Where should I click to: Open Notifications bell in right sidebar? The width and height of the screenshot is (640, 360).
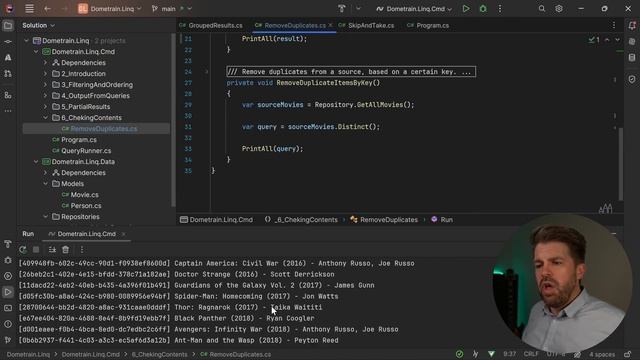(x=632, y=26)
